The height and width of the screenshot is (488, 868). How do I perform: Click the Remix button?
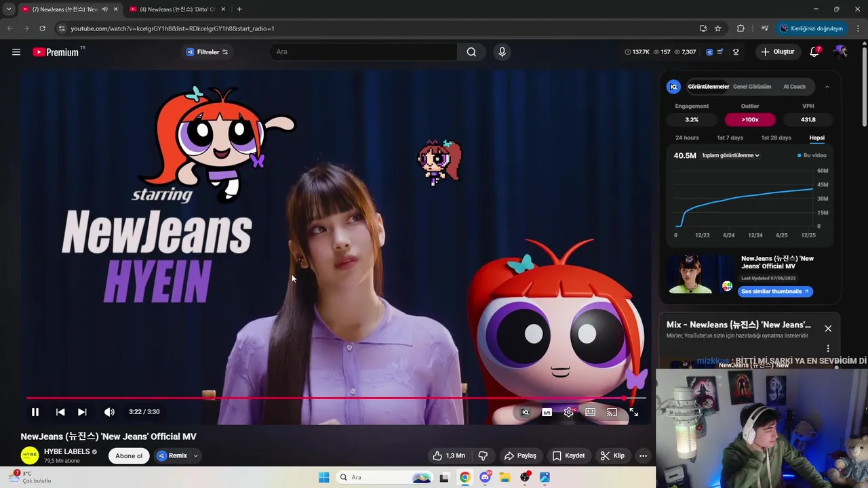pos(172,455)
